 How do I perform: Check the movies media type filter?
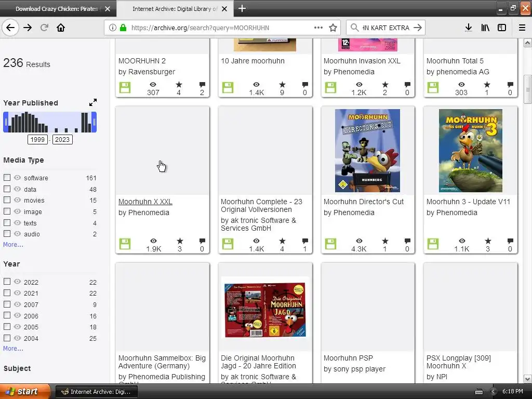point(7,200)
